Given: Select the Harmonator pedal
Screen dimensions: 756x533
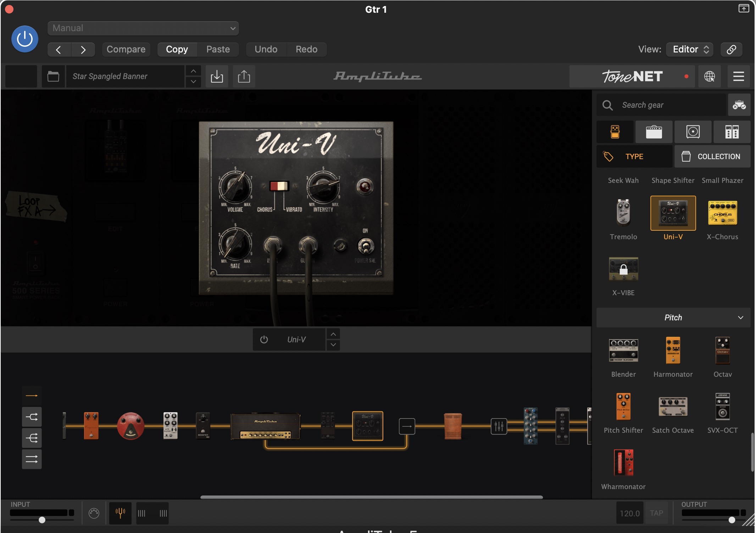Looking at the screenshot, I should (673, 350).
